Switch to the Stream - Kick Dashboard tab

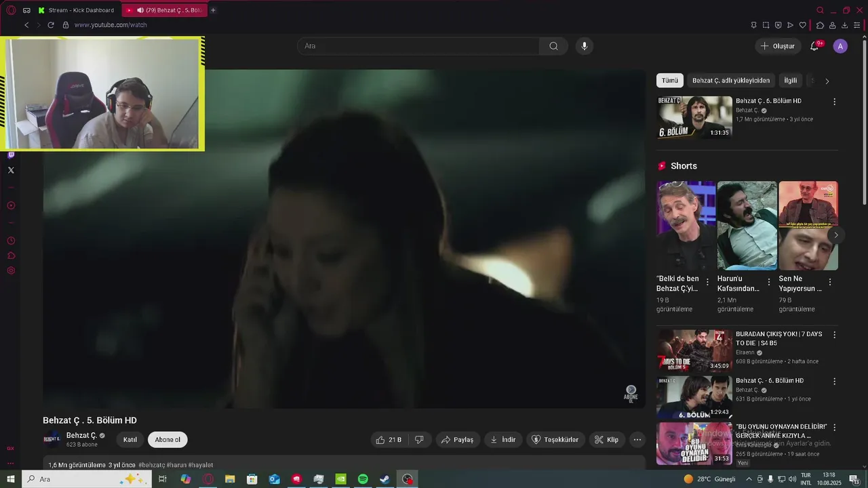(77, 10)
